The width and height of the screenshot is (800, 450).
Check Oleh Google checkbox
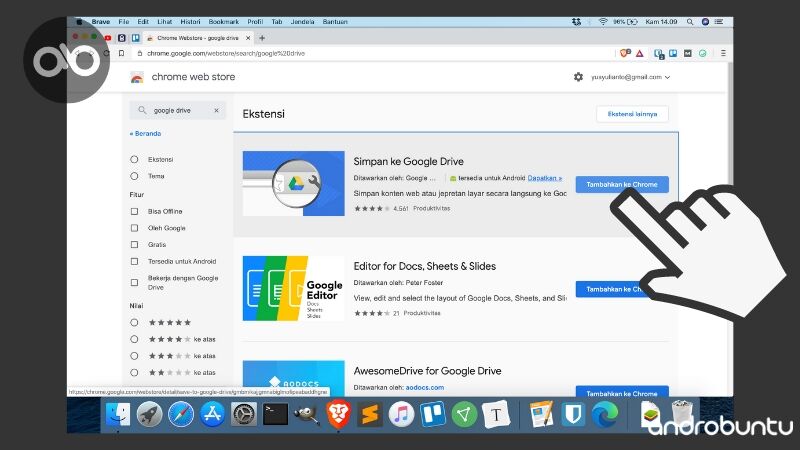[134, 228]
